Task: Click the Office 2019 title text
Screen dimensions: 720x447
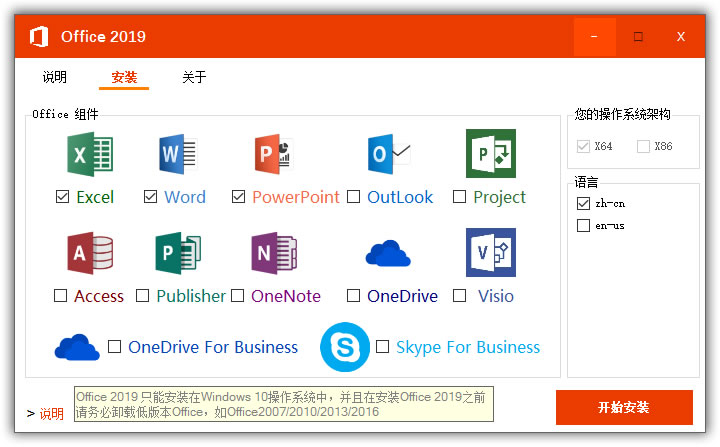Action: [x=103, y=36]
